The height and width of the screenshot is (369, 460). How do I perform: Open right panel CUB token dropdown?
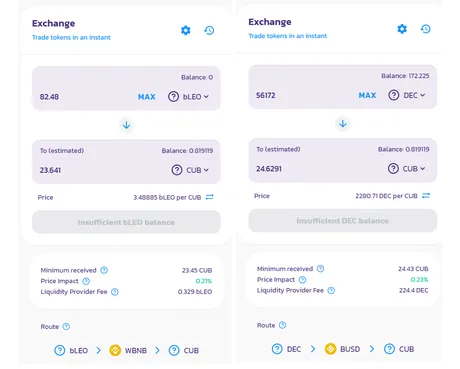tap(407, 169)
